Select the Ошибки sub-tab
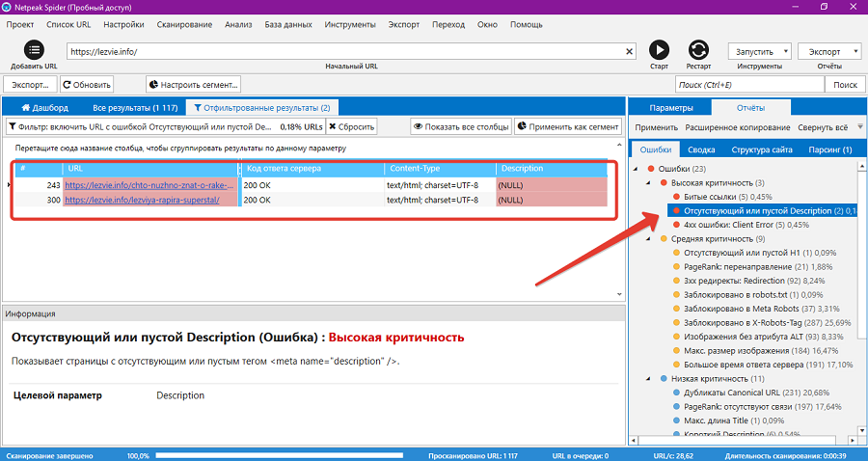This screenshot has width=868, height=461. click(656, 149)
